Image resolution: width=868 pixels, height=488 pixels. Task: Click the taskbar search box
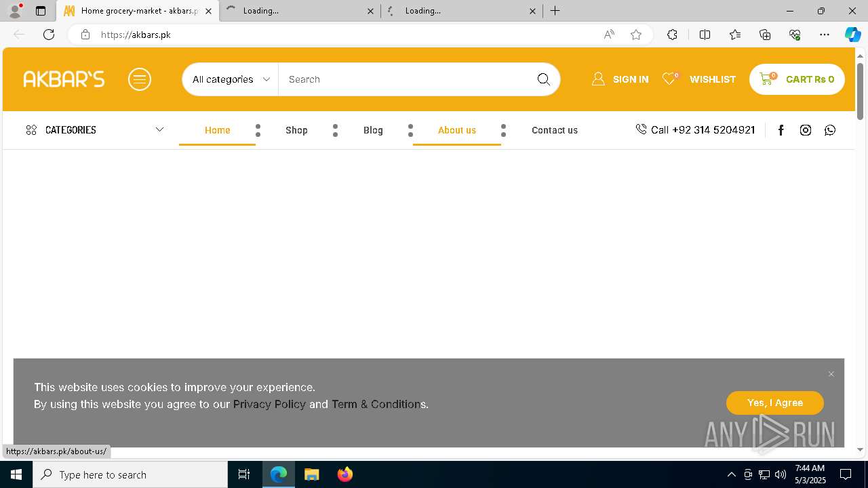point(130,474)
